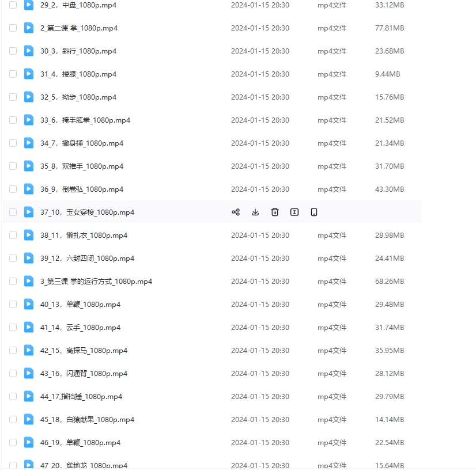The width and height of the screenshot is (476, 471).
Task: Open file name 2_第二课 掌_1080p.mp4
Action: (79, 28)
